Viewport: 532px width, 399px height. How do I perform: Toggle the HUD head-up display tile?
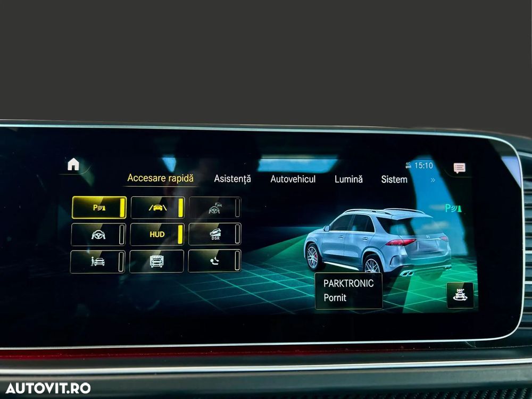coord(157,234)
